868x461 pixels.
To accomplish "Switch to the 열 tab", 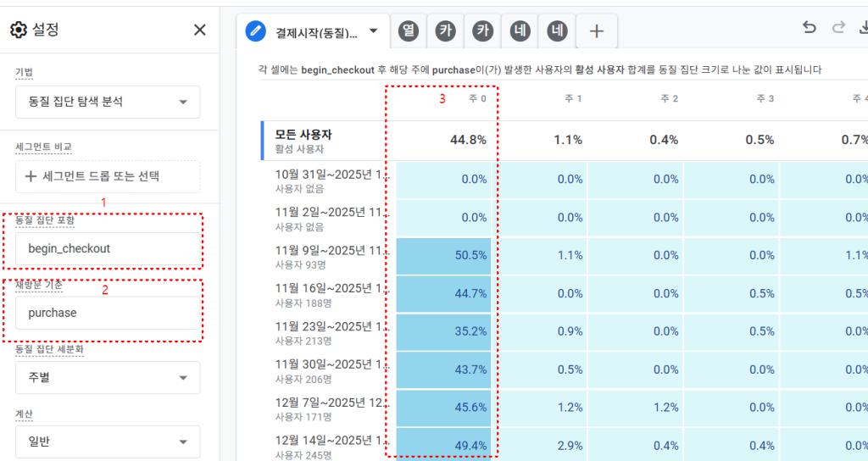I will [409, 31].
